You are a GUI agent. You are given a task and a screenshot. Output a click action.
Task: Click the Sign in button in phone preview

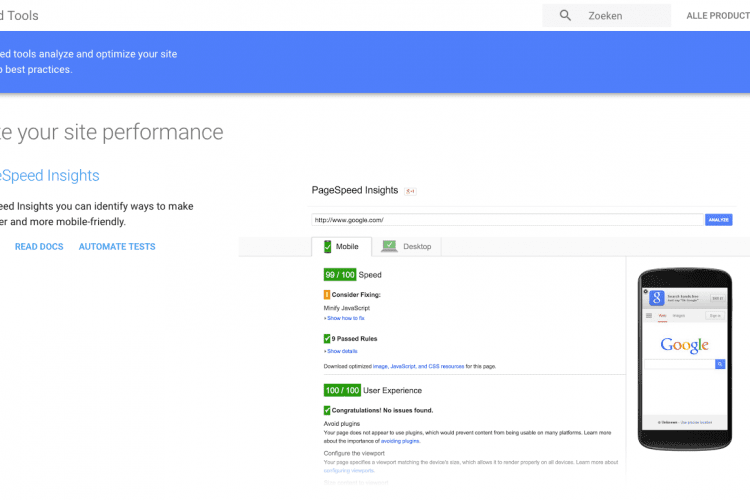(x=715, y=316)
